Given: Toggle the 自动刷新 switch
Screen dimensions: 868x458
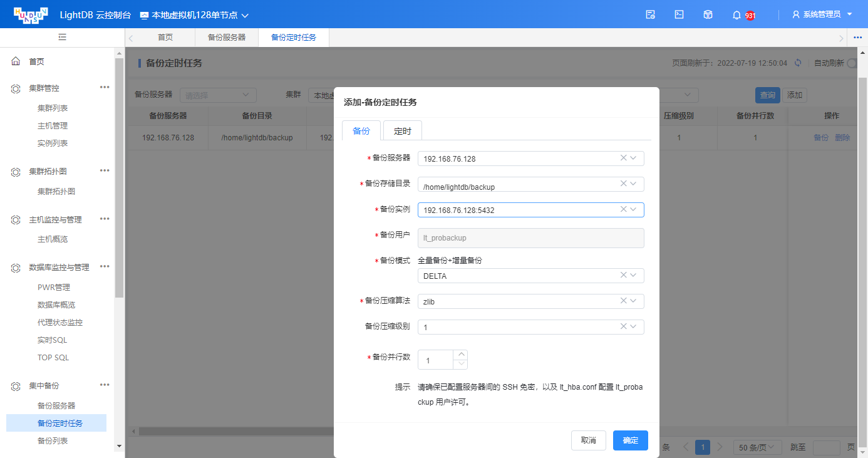Looking at the screenshot, I should point(852,63).
